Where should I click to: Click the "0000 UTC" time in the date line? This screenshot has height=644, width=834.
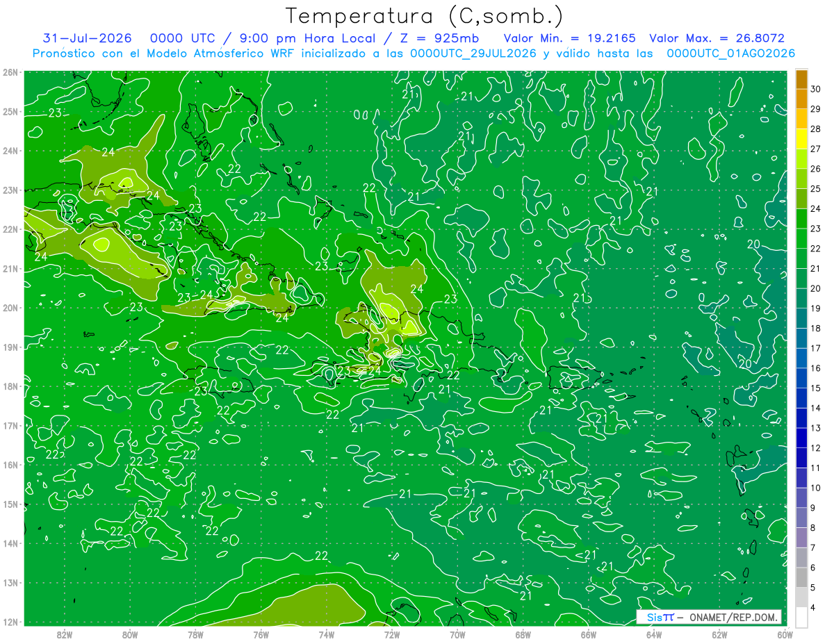pyautogui.click(x=183, y=38)
